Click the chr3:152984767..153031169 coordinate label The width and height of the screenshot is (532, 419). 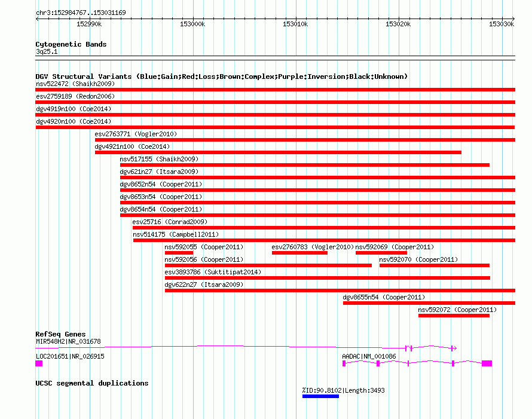[x=81, y=13]
